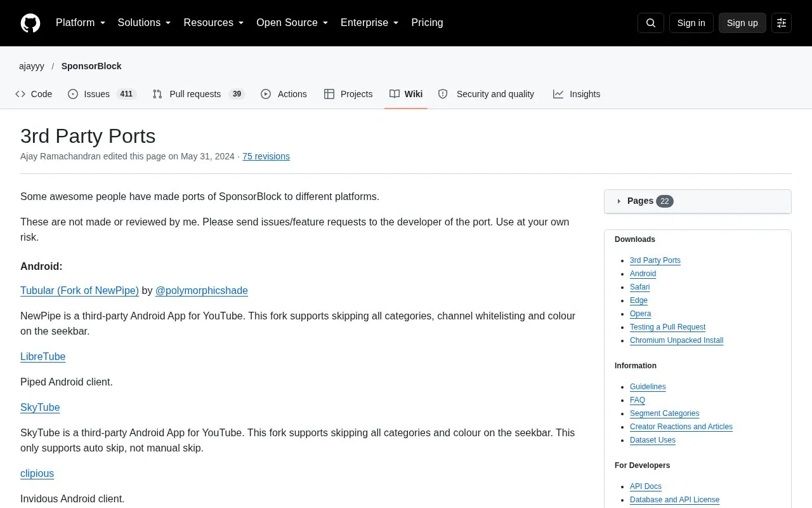
Task: Click the Insights graph icon
Action: [558, 94]
